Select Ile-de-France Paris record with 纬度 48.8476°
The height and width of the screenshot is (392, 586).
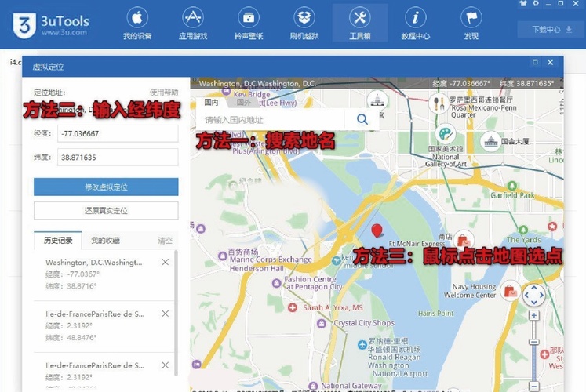point(99,325)
